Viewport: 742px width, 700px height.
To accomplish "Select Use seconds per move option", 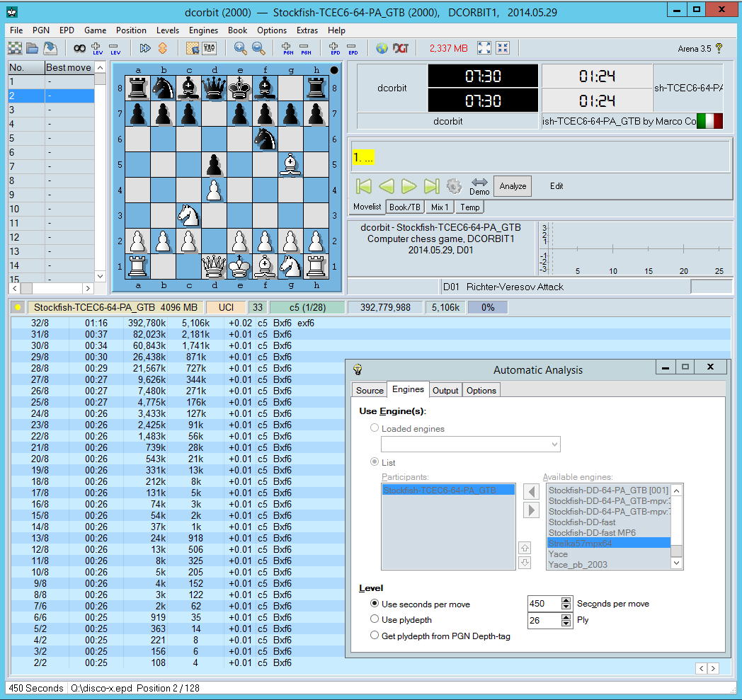I will coord(375,604).
